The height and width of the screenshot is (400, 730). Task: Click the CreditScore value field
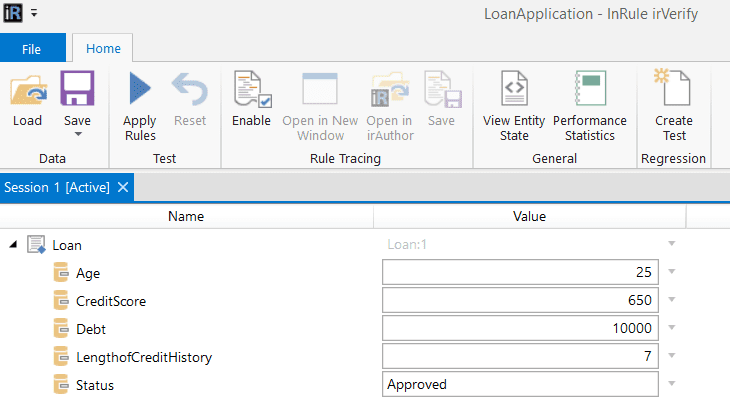(x=520, y=300)
